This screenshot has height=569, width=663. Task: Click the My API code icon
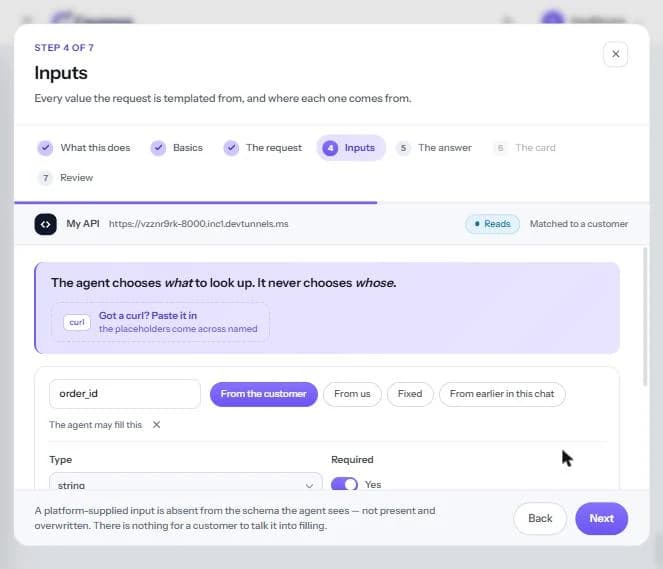pyautogui.click(x=46, y=224)
